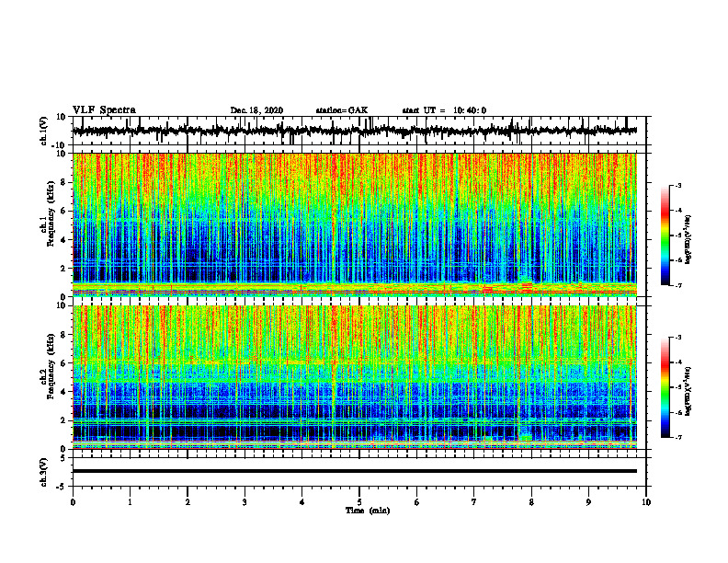The image size is (728, 563).
Task: Click time axis tick label "1"
Action: (130, 502)
